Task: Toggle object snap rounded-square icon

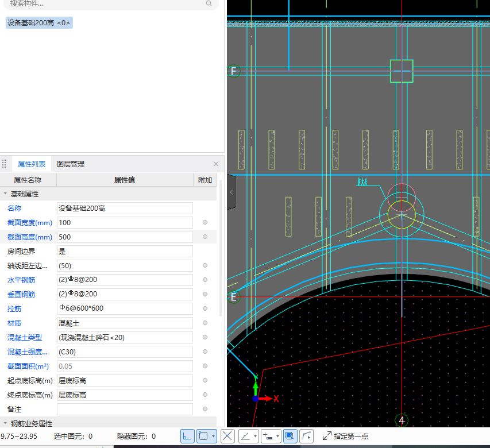Action: (203, 436)
